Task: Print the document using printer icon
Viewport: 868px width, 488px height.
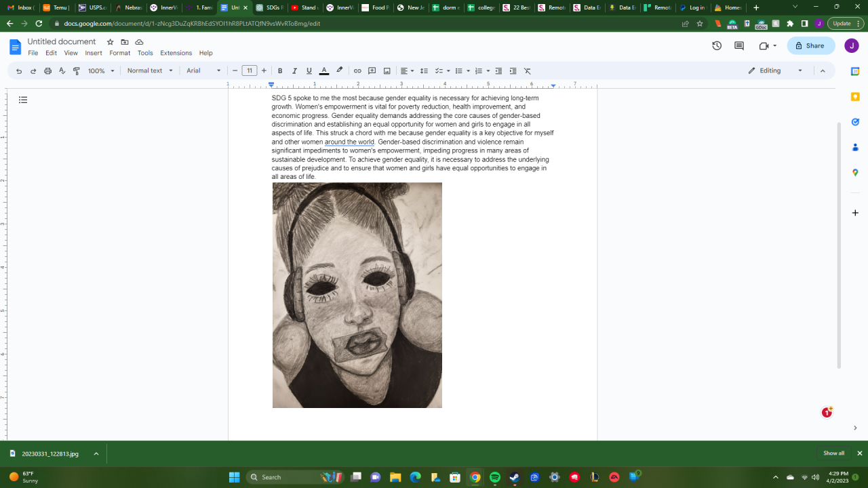Action: pos(47,70)
